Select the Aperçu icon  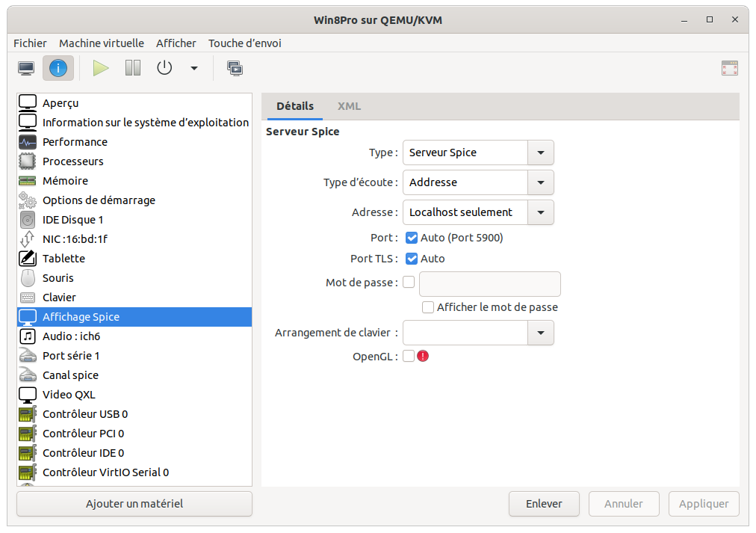coord(28,102)
